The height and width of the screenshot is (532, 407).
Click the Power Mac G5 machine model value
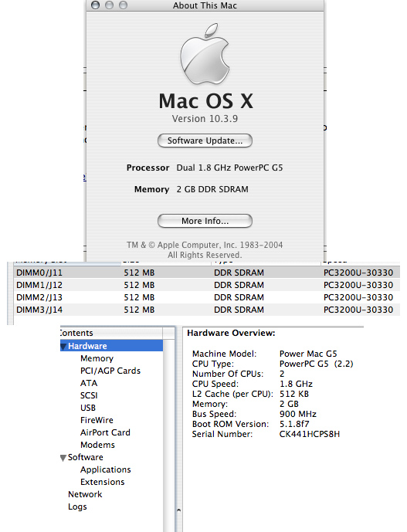pos(308,354)
